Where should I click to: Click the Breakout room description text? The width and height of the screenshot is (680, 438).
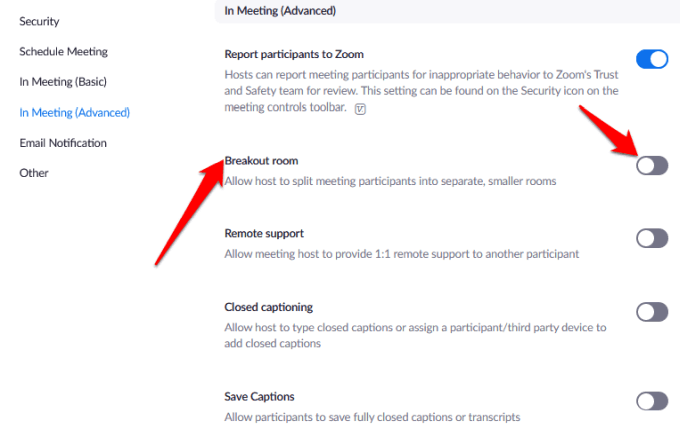[x=390, y=181]
